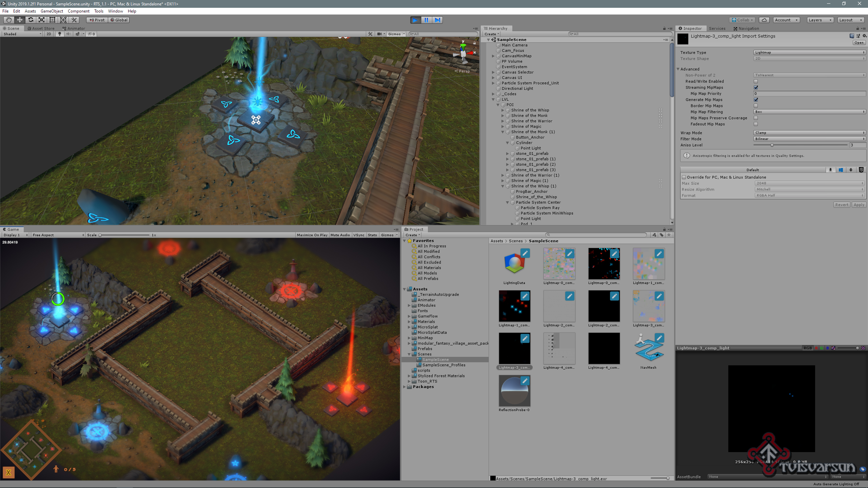Uncheck Generate Mip Maps checkbox

click(x=756, y=100)
